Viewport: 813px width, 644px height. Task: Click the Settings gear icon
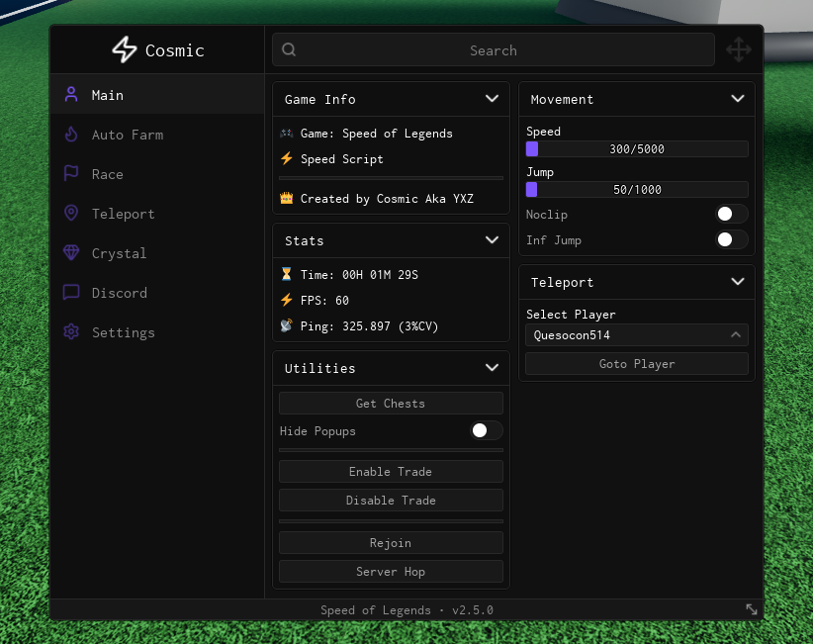click(x=71, y=331)
